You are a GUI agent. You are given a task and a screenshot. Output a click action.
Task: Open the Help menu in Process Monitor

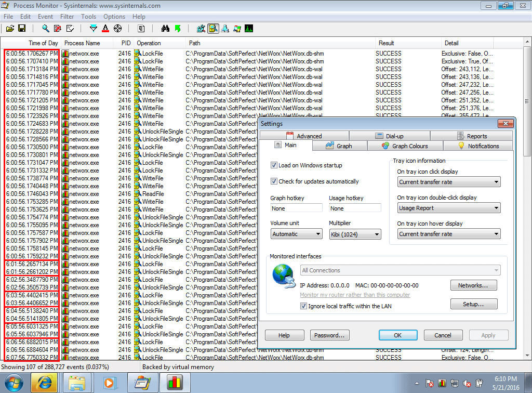139,17
